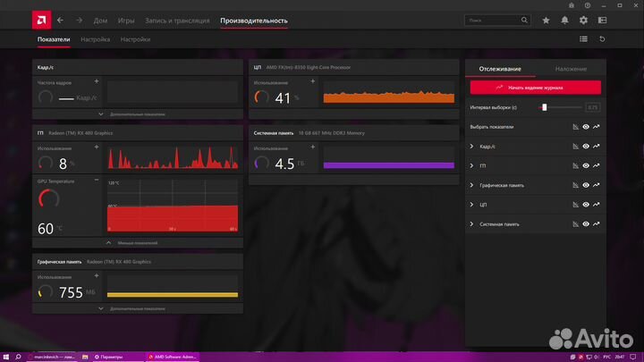Image resolution: width=644 pixels, height=362 pixels.
Task: Go forward with the right arrow
Action: [x=79, y=20]
